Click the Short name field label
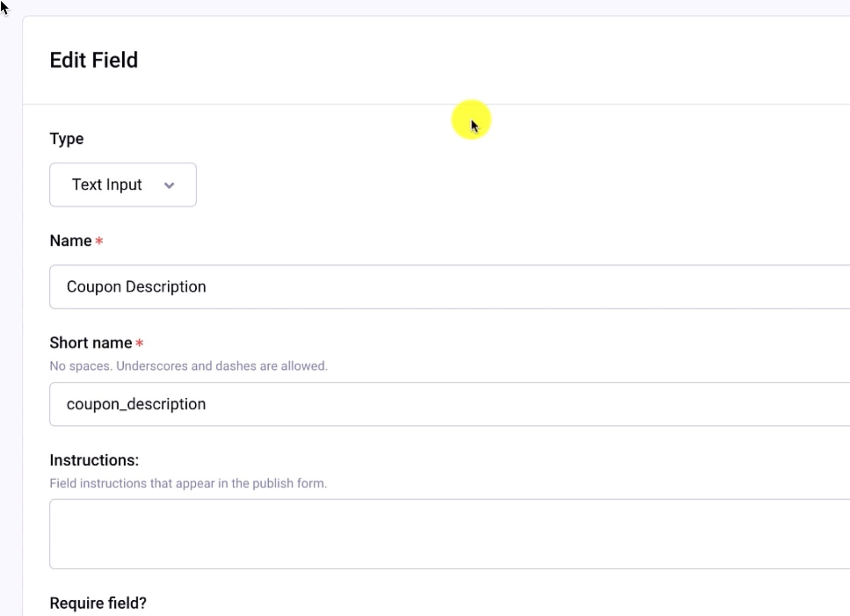 point(90,342)
